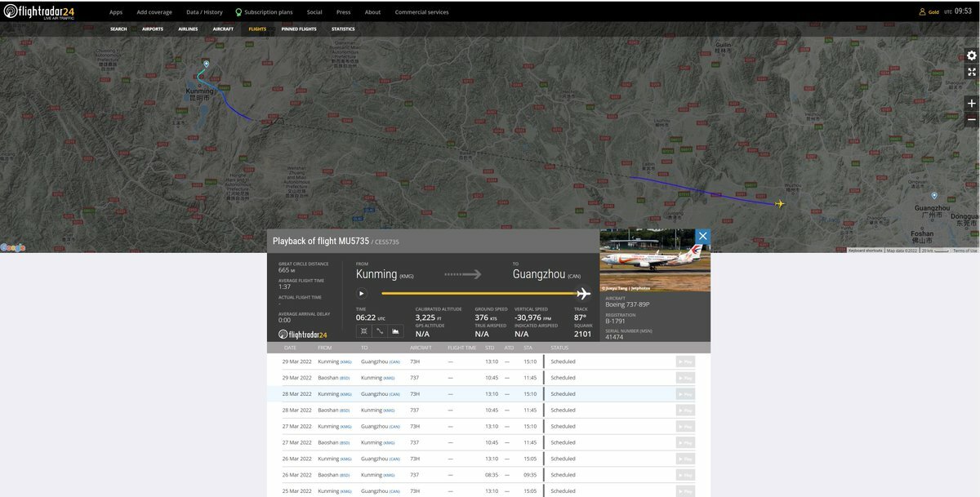Click aircraft type Boeing 737-89P
980x497 pixels.
pos(627,304)
